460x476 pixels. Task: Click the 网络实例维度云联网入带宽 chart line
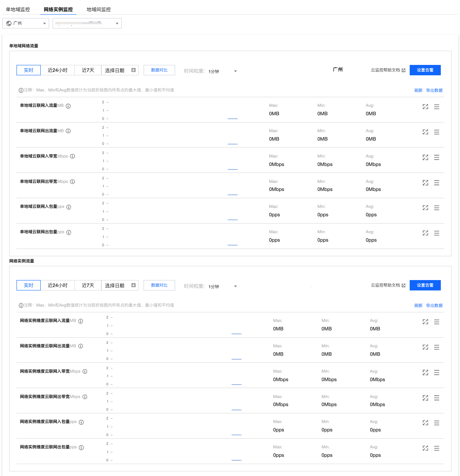click(237, 385)
